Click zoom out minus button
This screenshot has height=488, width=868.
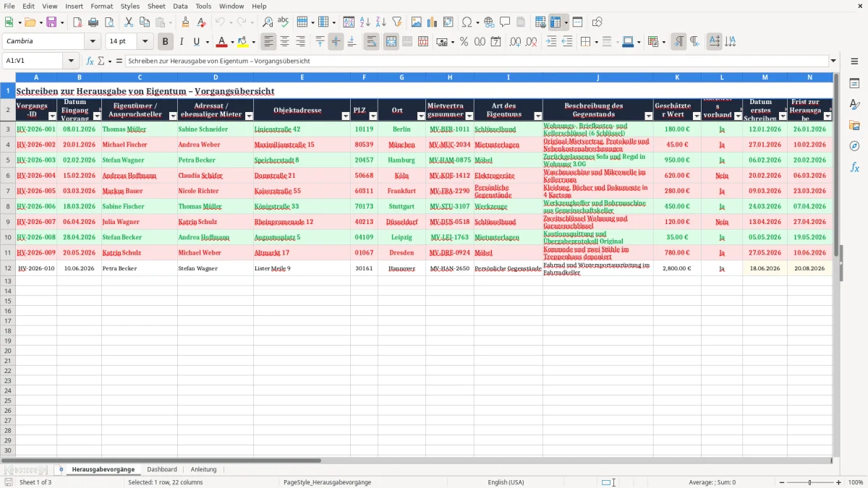(782, 482)
